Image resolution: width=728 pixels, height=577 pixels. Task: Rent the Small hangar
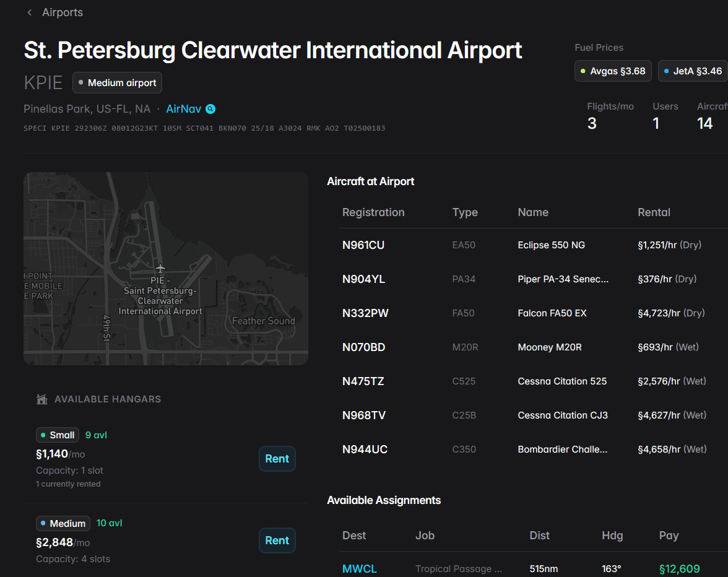[x=277, y=459]
